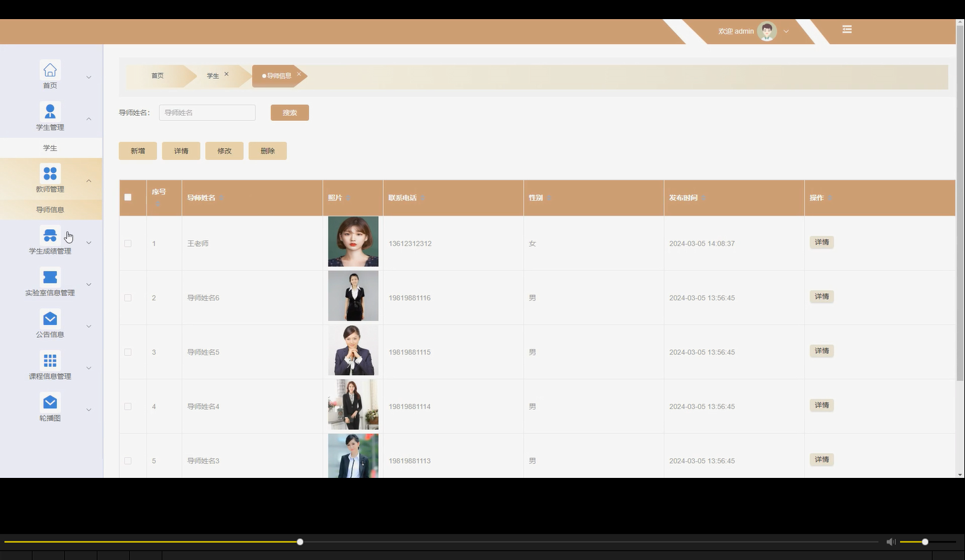Toggle the select-all checkbox in table header
The width and height of the screenshot is (965, 560).
[x=127, y=197]
